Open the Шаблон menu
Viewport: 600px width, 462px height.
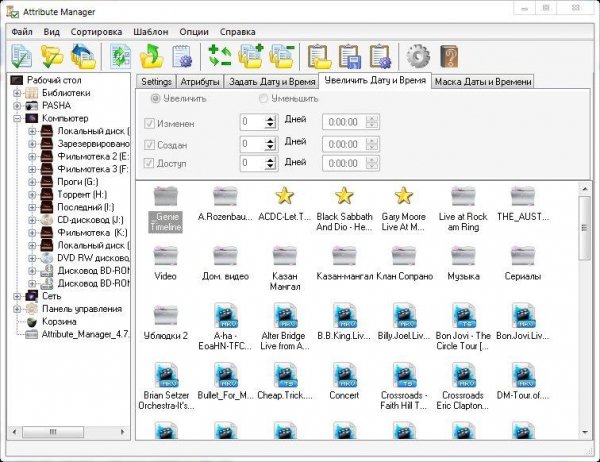click(151, 32)
